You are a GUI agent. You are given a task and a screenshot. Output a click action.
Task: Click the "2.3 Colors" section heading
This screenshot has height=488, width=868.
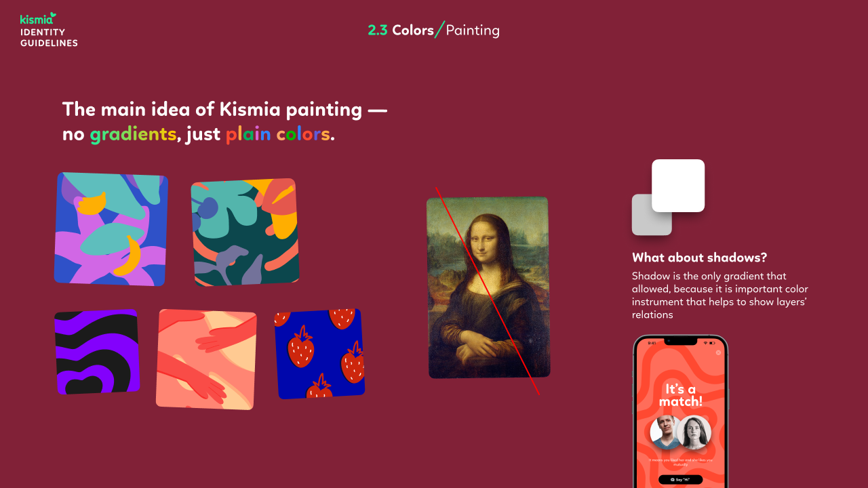(x=401, y=30)
